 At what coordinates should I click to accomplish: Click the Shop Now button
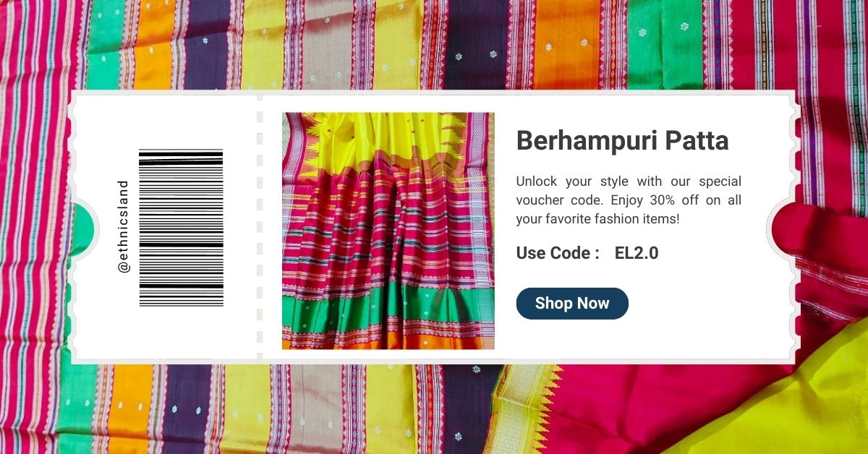click(572, 304)
